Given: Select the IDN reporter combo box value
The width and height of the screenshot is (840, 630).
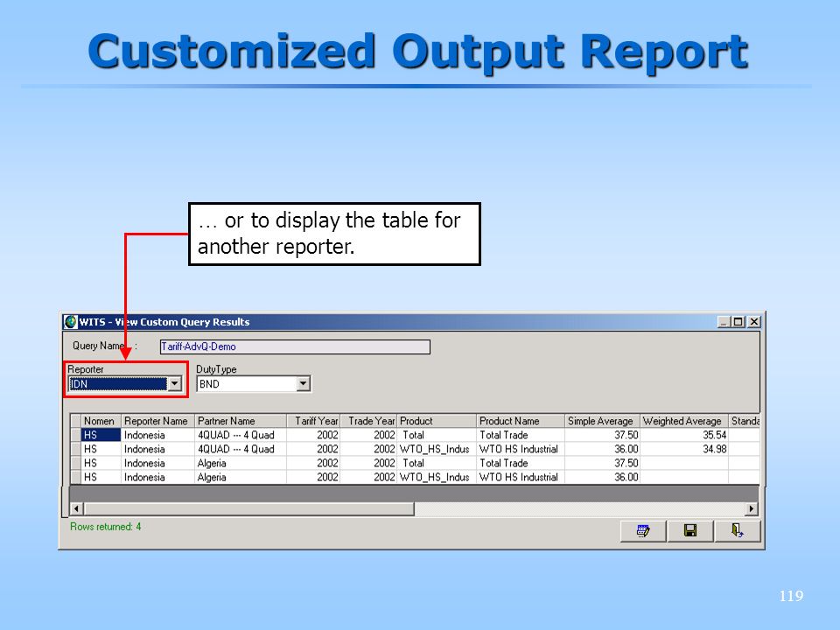Looking at the screenshot, I should 118,383.
